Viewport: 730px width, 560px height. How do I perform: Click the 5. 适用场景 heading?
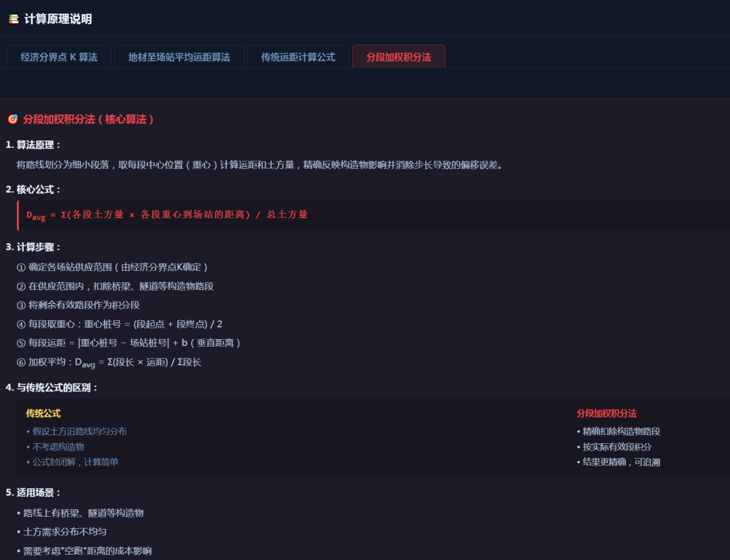coord(34,492)
